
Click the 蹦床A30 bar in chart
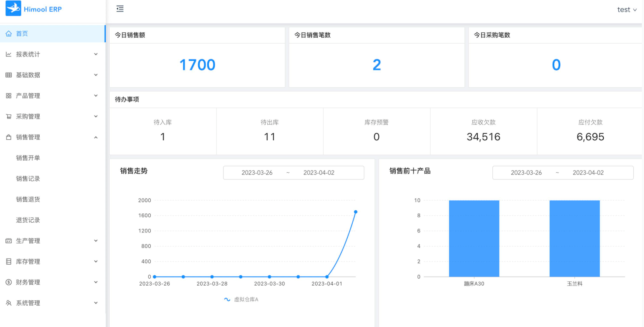coord(474,239)
